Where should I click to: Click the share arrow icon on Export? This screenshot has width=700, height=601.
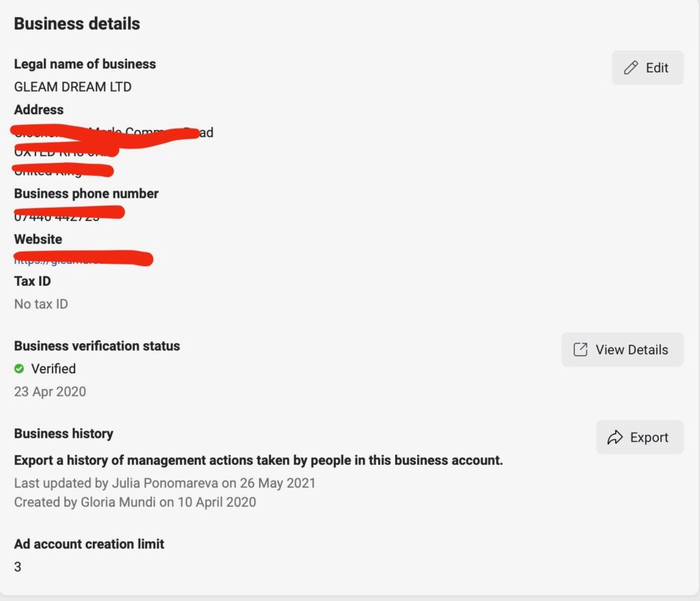click(615, 438)
